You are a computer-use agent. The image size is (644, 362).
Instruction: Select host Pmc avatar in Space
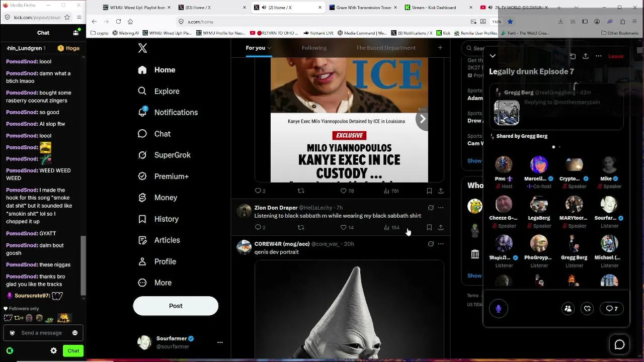504,164
